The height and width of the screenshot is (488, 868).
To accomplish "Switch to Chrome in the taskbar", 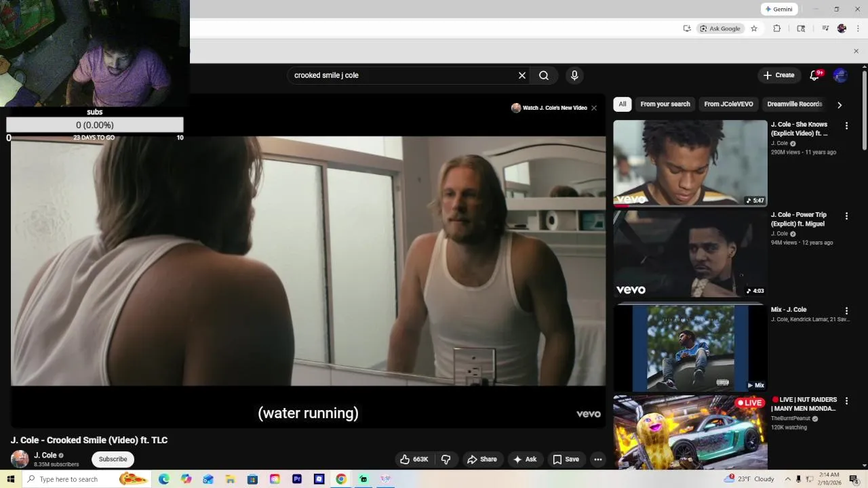I will (x=341, y=479).
